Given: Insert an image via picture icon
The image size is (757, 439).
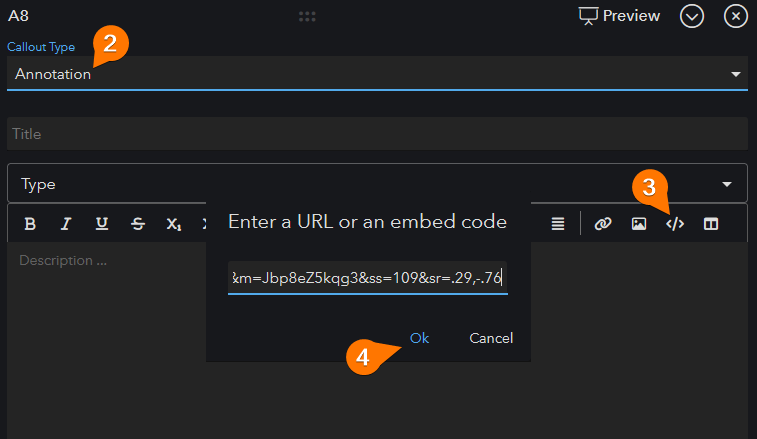Looking at the screenshot, I should click(639, 224).
